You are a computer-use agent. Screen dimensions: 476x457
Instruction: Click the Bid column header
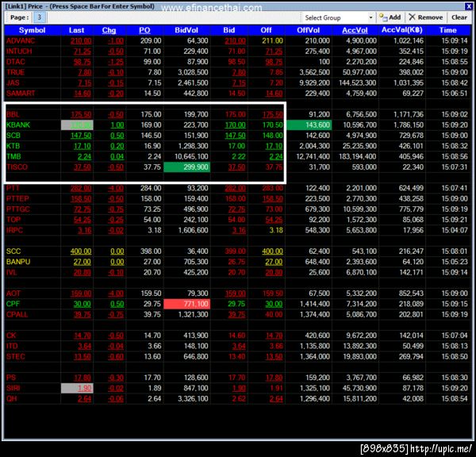tap(229, 30)
